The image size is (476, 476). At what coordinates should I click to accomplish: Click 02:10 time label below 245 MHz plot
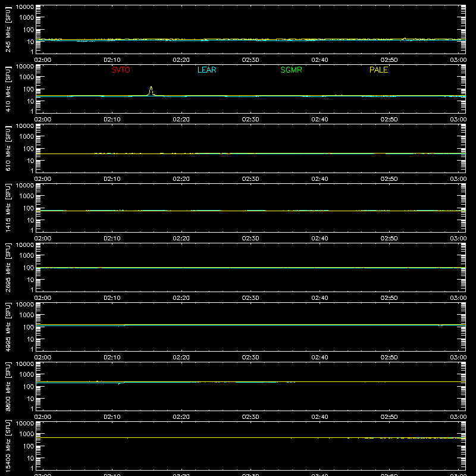point(112,60)
